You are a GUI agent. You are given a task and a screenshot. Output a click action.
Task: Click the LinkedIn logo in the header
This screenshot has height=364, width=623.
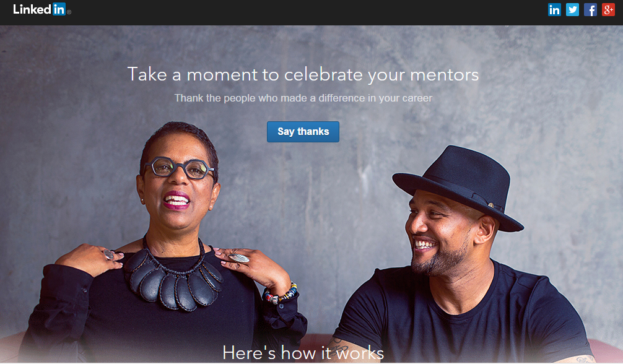point(38,9)
